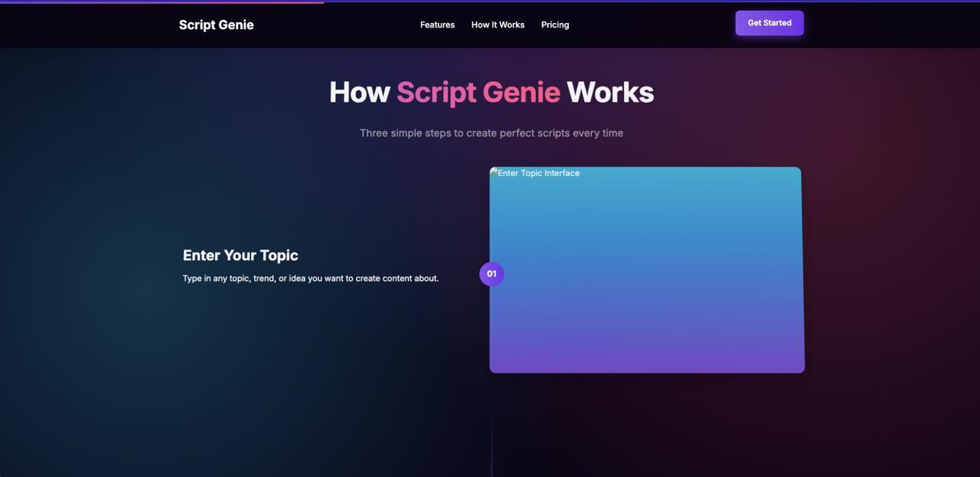This screenshot has height=477, width=980.
Task: Open the Features nav link
Action: 437,25
